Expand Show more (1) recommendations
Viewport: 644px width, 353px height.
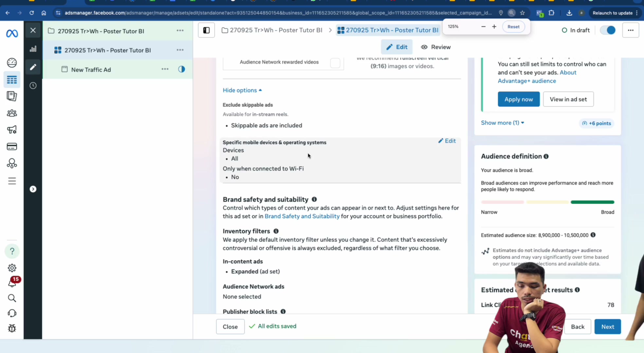tap(502, 123)
